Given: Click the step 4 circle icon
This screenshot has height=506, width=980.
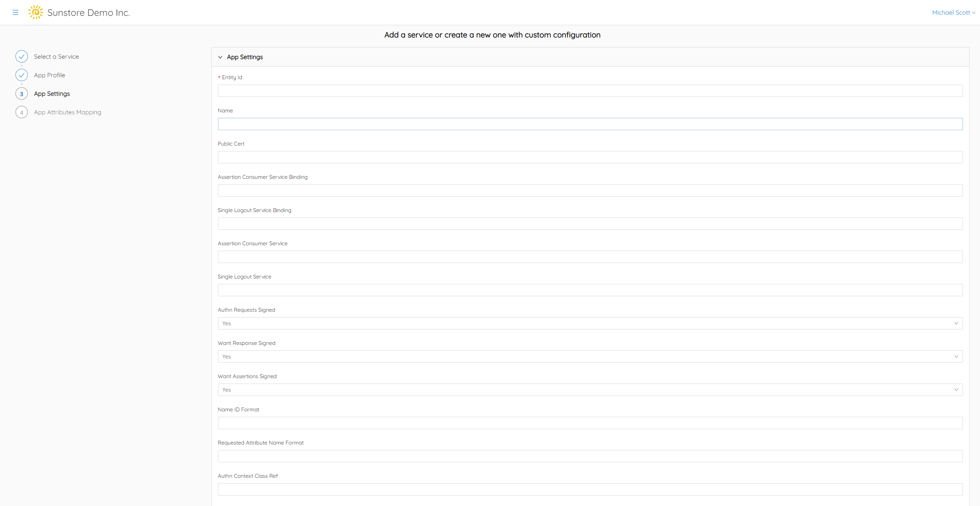Looking at the screenshot, I should click(22, 112).
